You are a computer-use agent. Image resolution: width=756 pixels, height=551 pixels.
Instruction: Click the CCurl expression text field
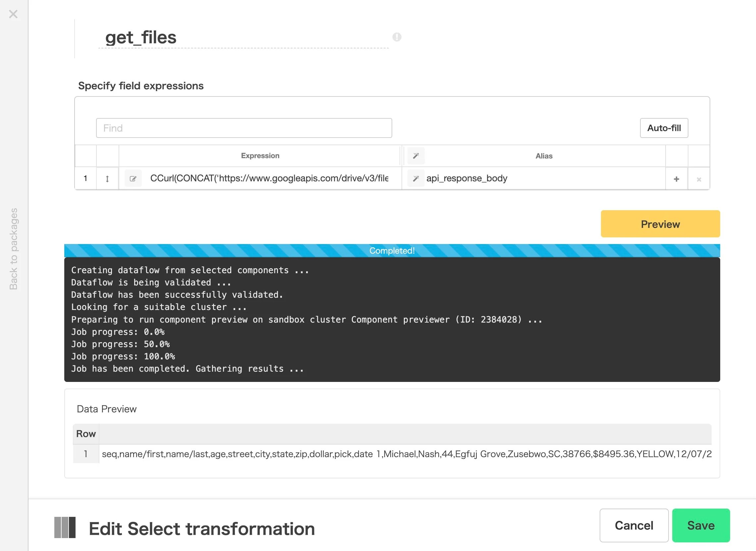[269, 178]
